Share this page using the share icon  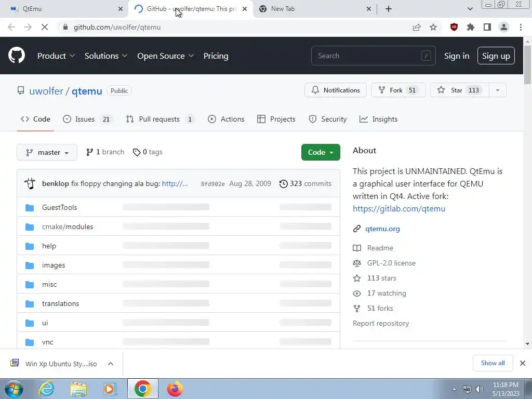pos(417,27)
